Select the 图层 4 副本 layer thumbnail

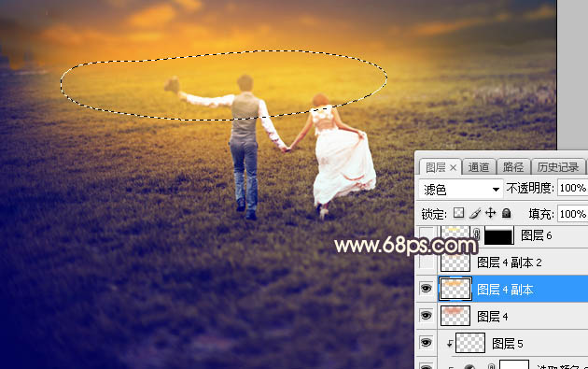coord(455,289)
